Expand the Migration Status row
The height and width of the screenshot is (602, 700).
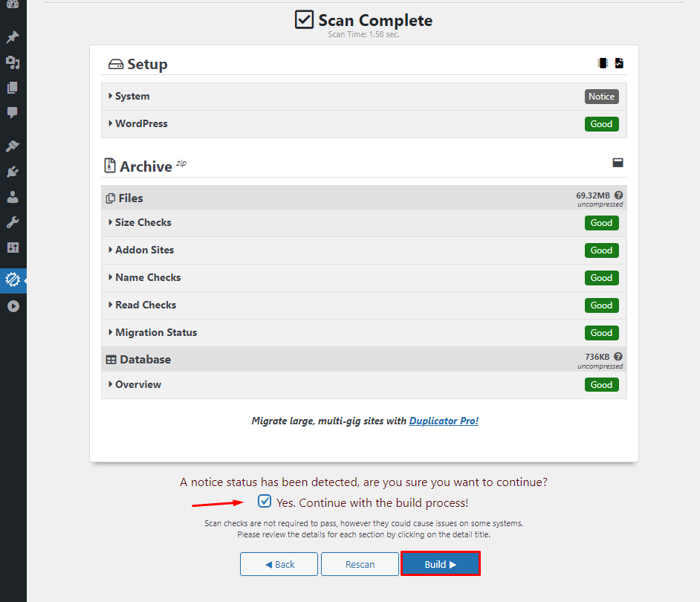coord(155,333)
